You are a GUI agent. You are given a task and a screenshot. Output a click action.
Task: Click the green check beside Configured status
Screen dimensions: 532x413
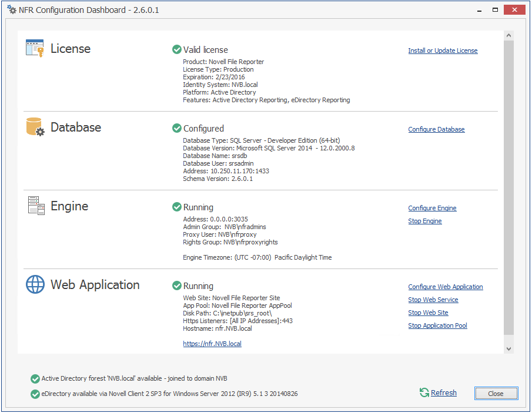click(176, 128)
